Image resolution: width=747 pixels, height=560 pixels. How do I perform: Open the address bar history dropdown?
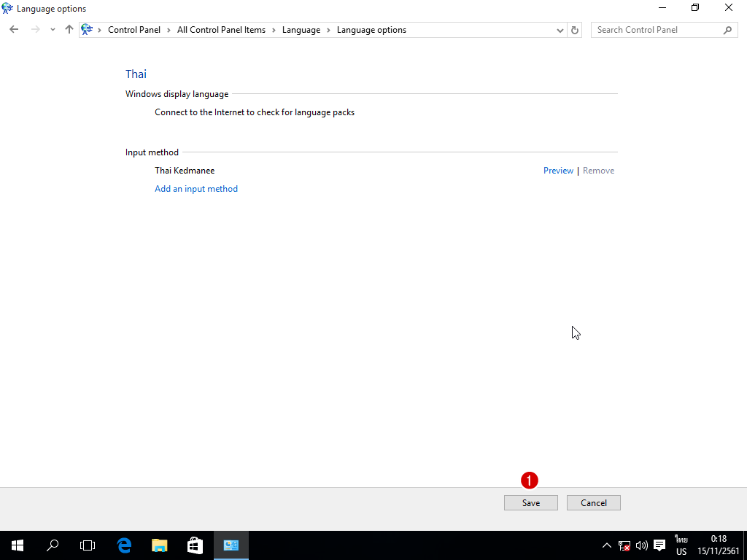pos(560,30)
